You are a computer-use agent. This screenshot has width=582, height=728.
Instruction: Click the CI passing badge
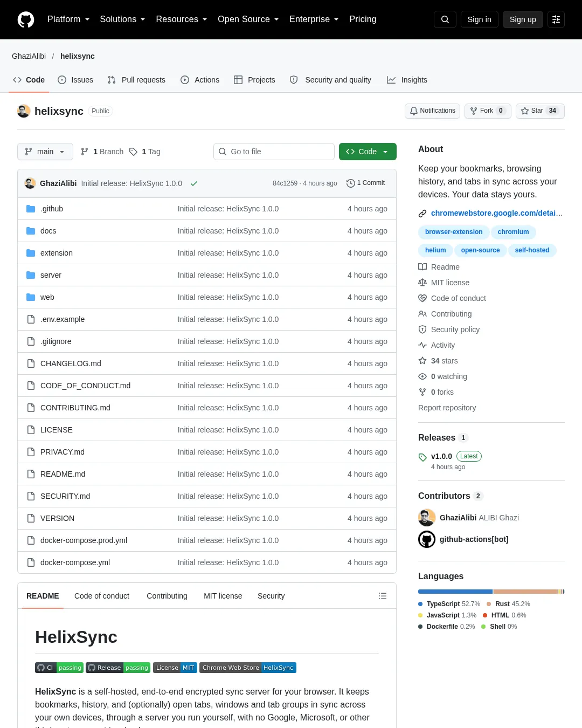coord(59,668)
